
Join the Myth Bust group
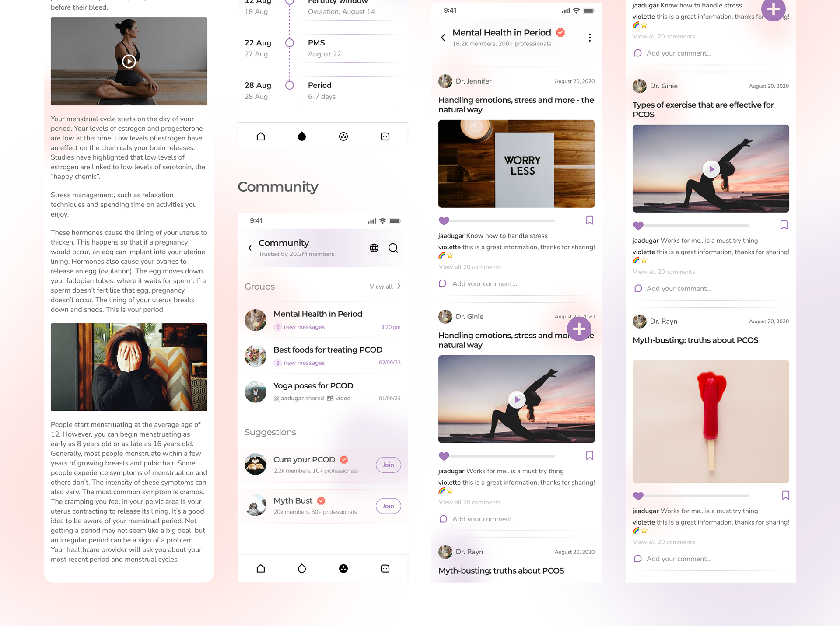click(388, 506)
